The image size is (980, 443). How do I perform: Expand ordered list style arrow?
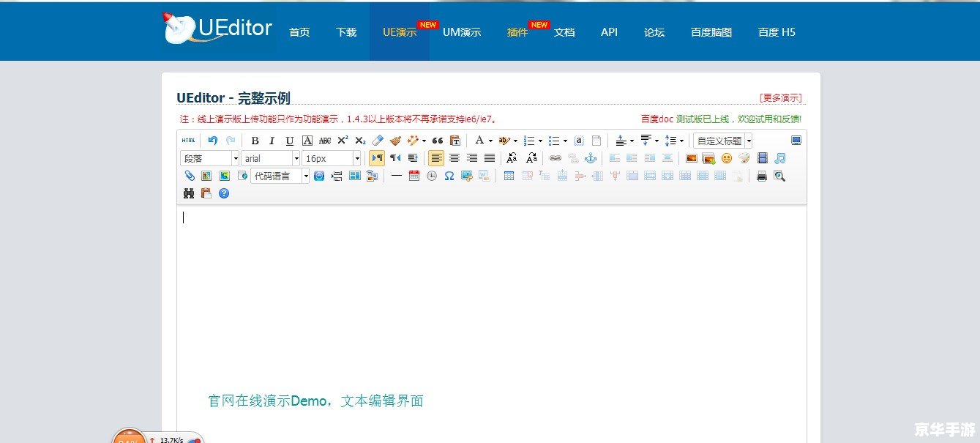coord(540,141)
